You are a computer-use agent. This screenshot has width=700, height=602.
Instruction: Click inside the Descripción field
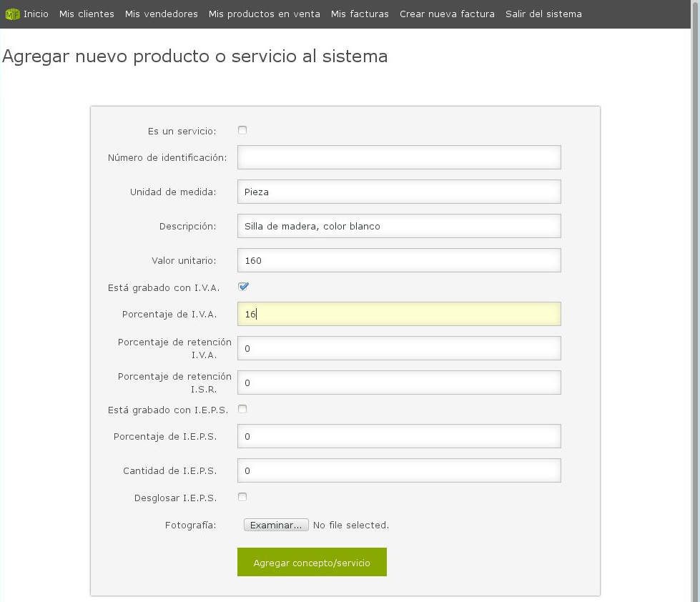coord(398,225)
